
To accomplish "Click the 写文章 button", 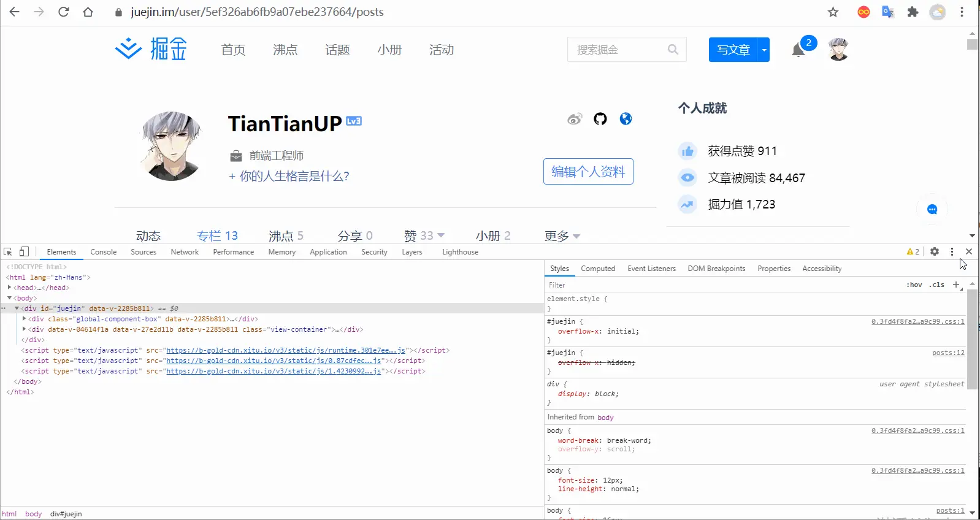I will [733, 50].
